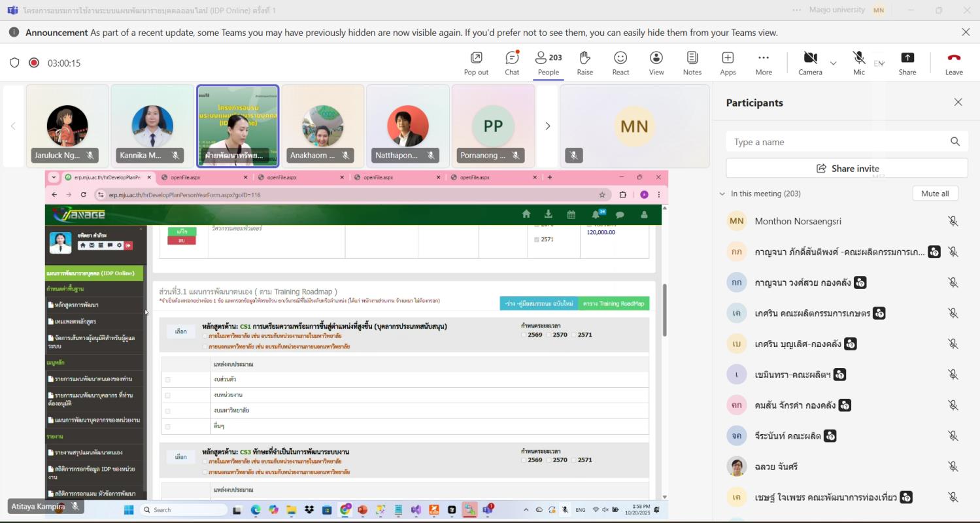Collapse the In this meeting list

722,194
